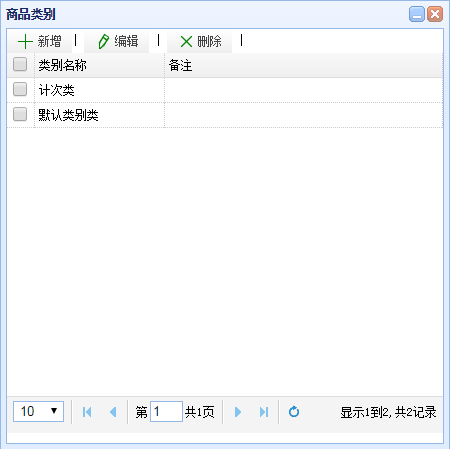The width and height of the screenshot is (450, 449).
Task: Go to the next page arrow
Action: pyautogui.click(x=238, y=412)
